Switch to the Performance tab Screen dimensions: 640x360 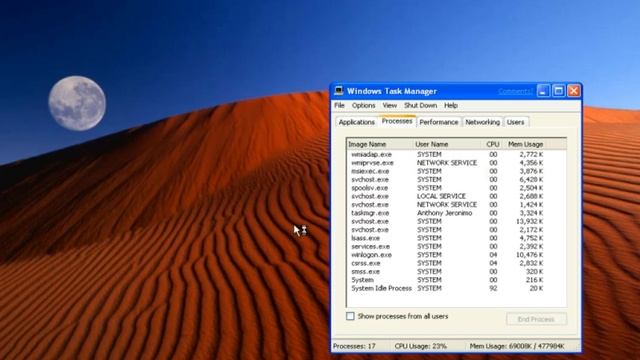[x=439, y=122]
